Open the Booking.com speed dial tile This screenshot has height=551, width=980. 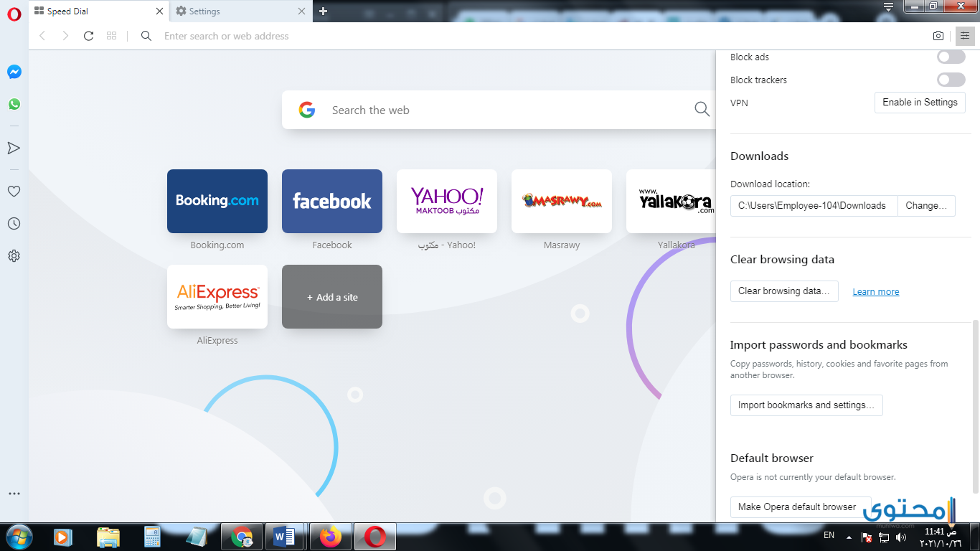click(217, 201)
